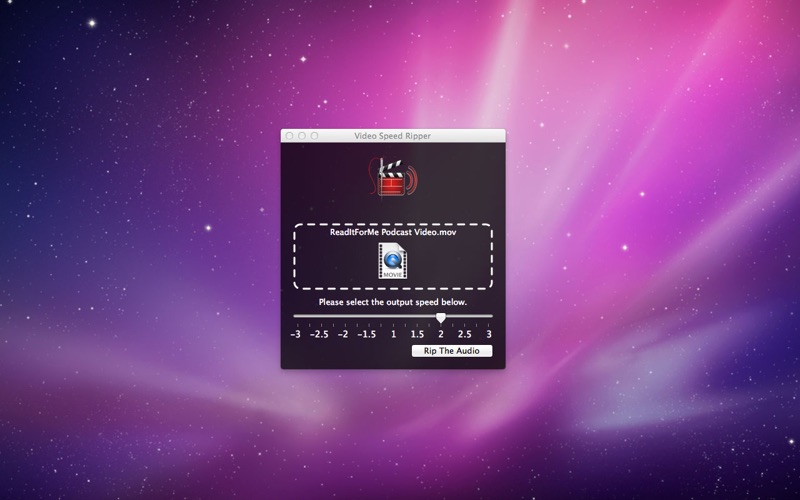Select the 1x speed tick on slider
The height and width of the screenshot is (500, 800).
393,317
